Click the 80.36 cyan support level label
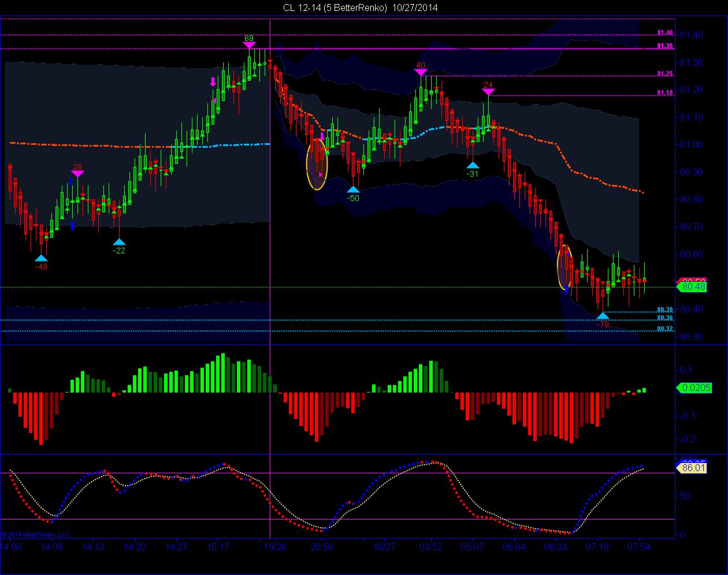The image size is (728, 575). click(665, 318)
